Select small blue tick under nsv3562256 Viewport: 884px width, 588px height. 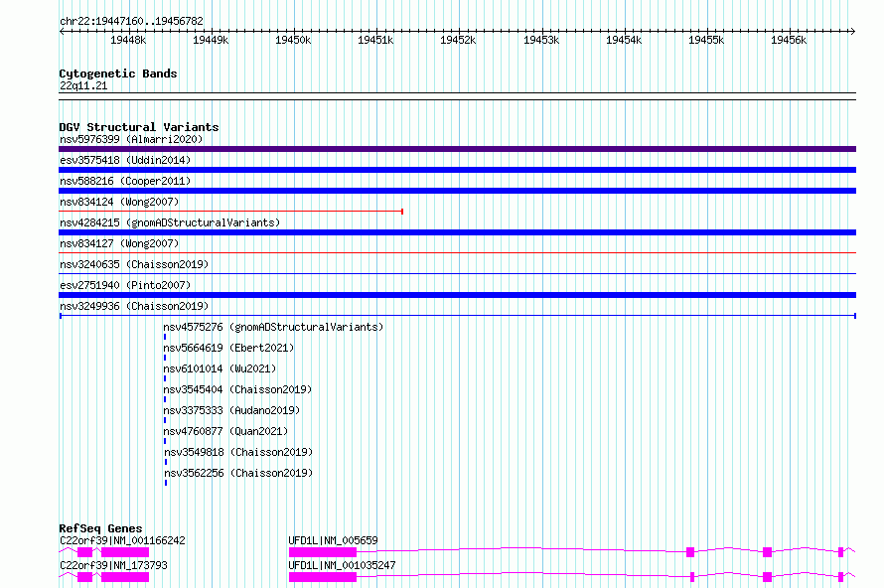166,483
